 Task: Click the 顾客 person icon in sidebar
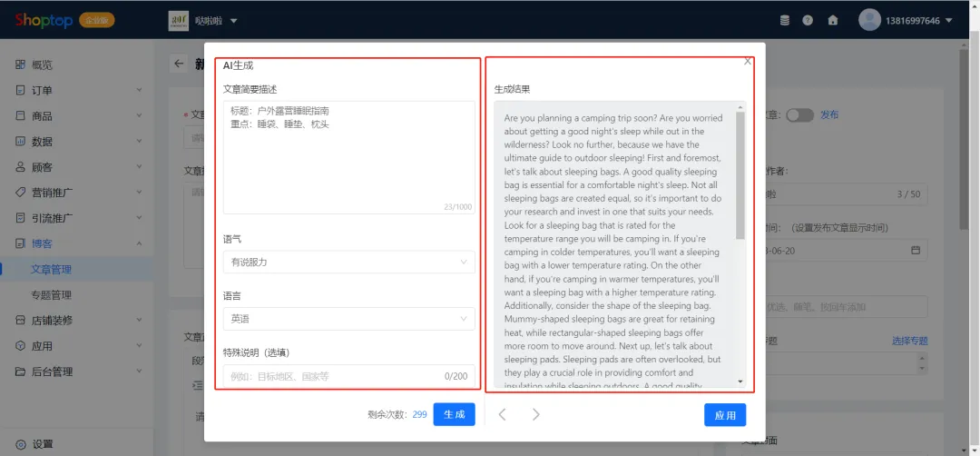(x=21, y=167)
